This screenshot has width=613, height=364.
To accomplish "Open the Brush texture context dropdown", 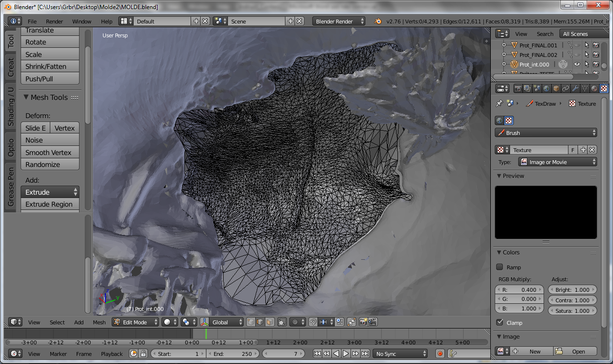I will (546, 132).
